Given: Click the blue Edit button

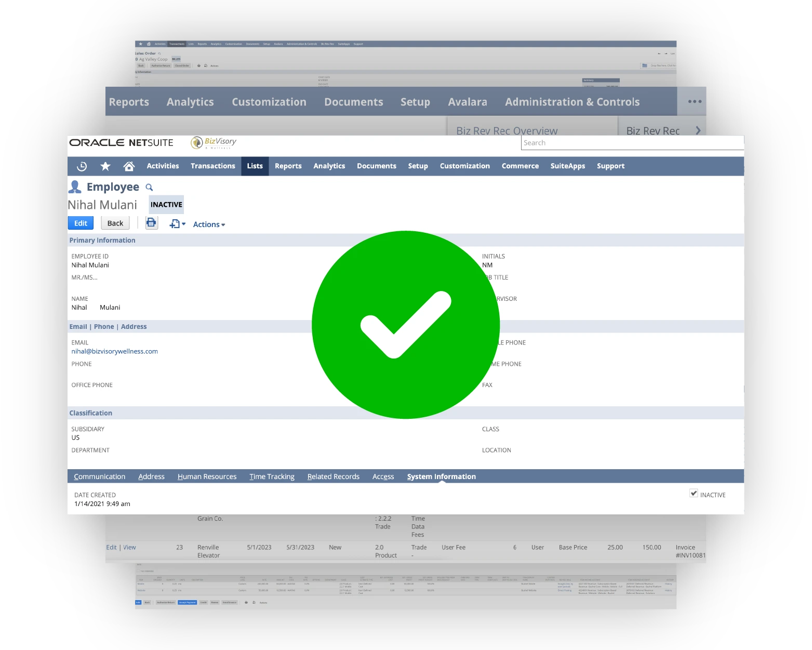Looking at the screenshot, I should (81, 223).
